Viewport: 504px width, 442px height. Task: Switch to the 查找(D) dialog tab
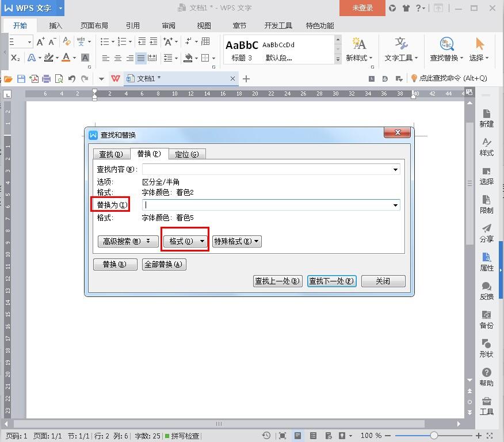coord(111,154)
